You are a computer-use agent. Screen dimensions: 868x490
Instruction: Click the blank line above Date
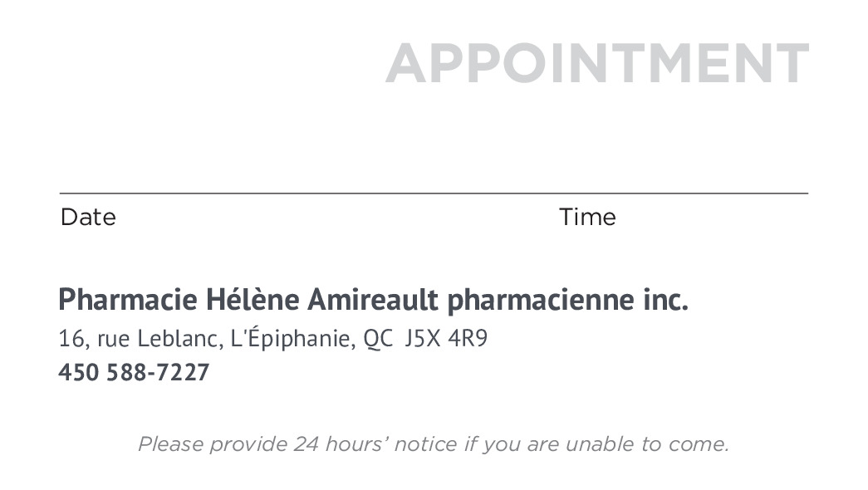click(x=249, y=192)
